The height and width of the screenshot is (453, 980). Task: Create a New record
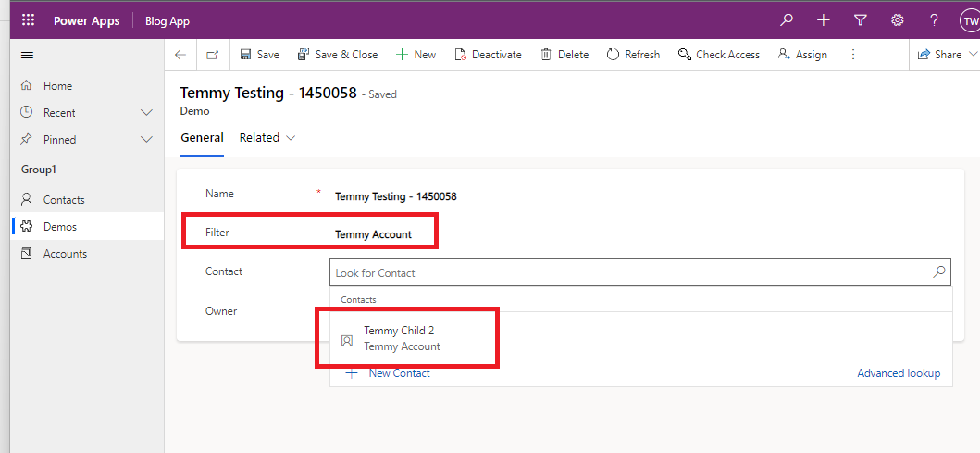pos(416,55)
